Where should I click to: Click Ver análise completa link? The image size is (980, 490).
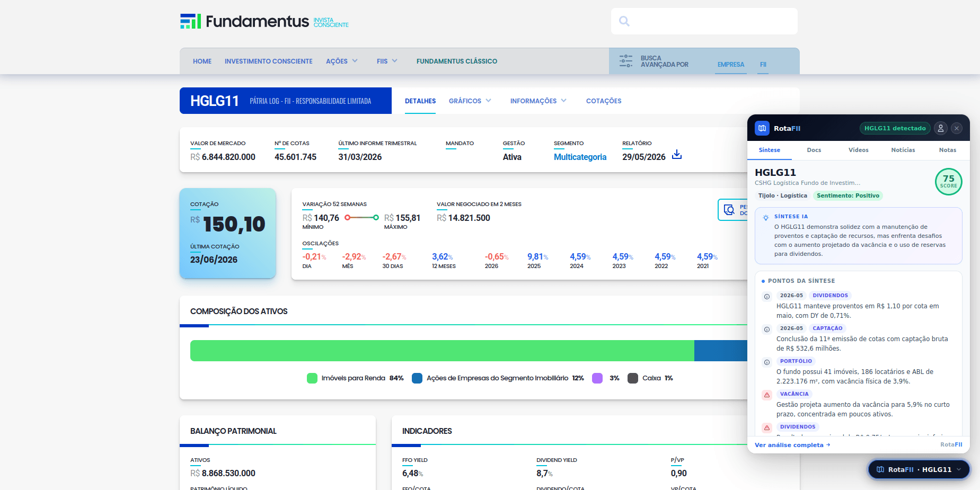(792, 445)
